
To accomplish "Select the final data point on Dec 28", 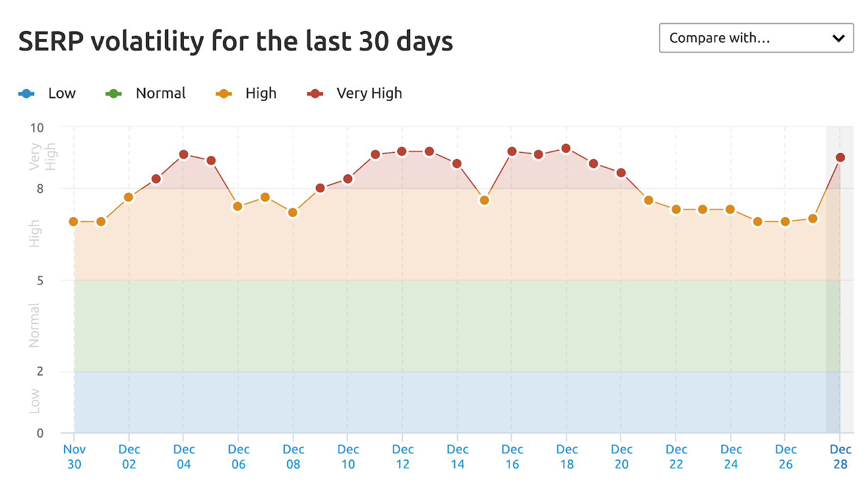I will (841, 158).
